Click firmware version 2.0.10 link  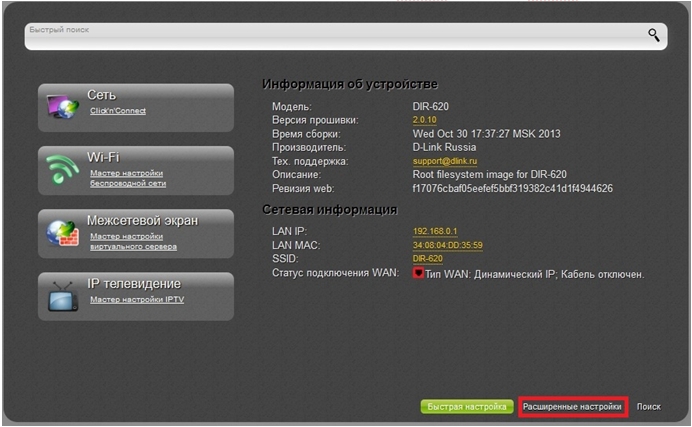424,120
